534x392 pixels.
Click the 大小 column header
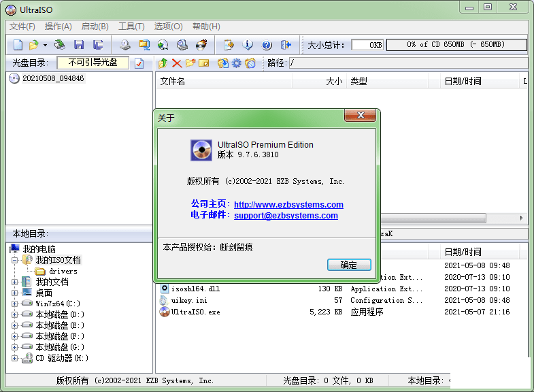[320, 82]
